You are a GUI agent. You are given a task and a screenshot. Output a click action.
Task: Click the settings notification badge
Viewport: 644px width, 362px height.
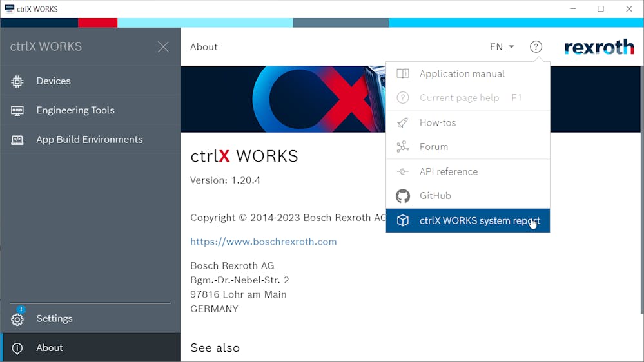click(x=21, y=309)
